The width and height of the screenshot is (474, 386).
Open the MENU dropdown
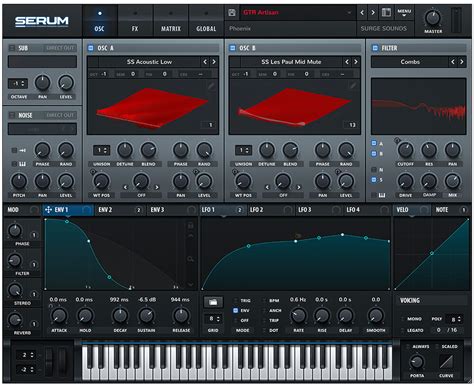[404, 13]
